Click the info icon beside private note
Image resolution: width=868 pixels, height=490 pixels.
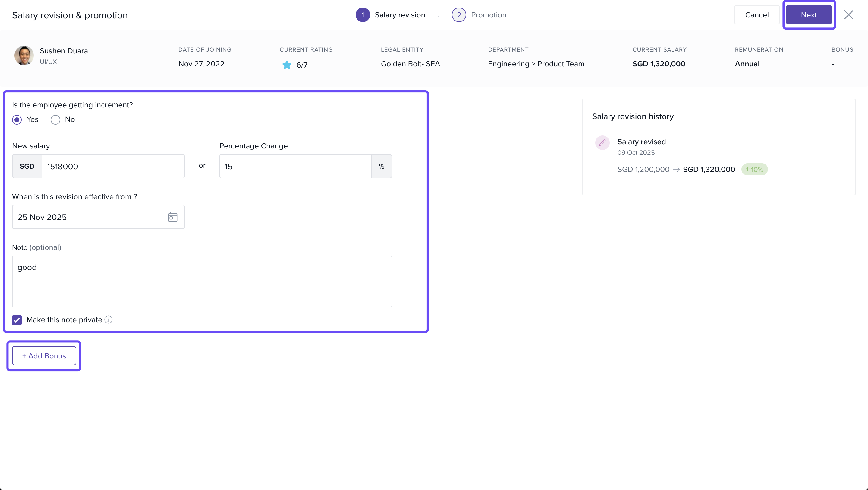108,319
